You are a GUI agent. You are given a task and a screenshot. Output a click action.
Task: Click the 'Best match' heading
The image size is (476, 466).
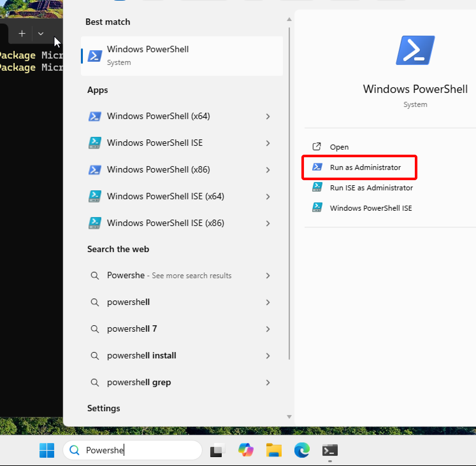(108, 22)
